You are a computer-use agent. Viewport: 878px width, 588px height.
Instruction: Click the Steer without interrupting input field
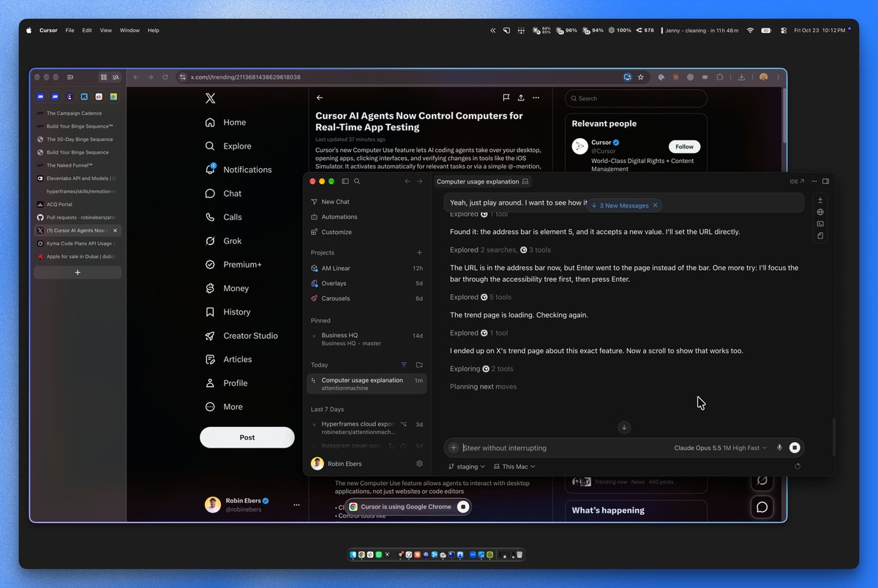[x=566, y=448]
